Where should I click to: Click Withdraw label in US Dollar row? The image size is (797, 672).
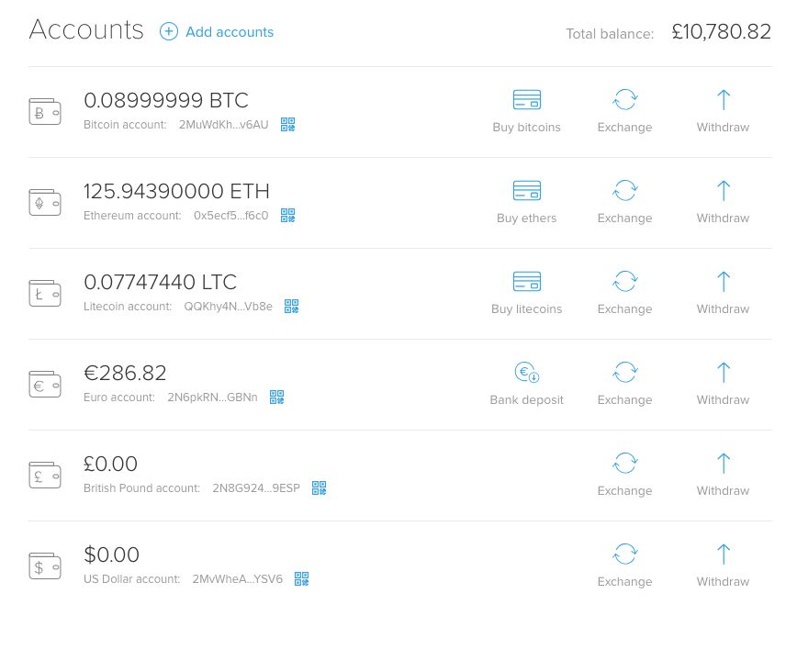[x=723, y=581]
